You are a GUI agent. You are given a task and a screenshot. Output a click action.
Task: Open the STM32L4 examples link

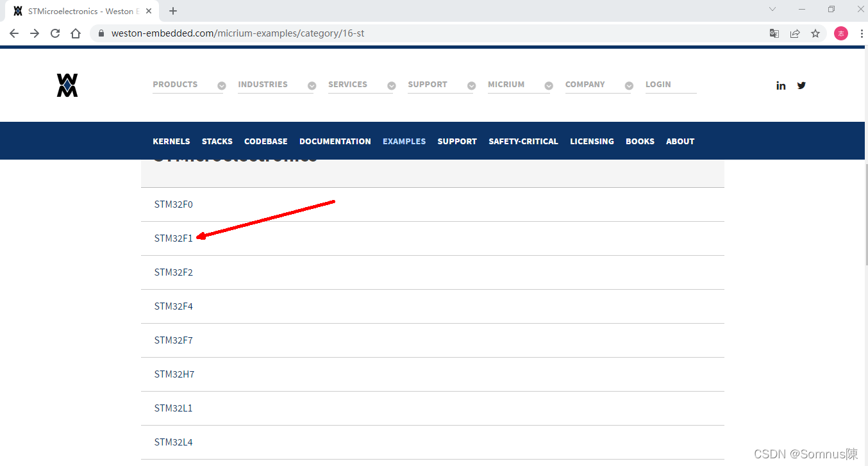coord(173,442)
